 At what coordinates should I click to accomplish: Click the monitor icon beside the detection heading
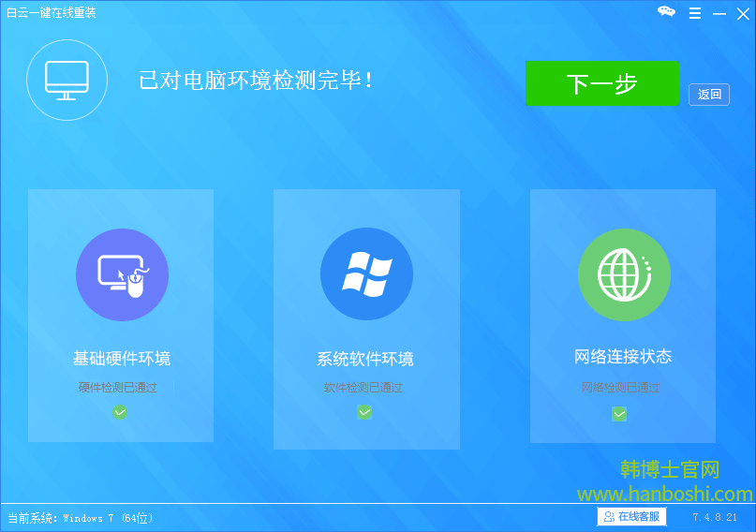(x=67, y=80)
